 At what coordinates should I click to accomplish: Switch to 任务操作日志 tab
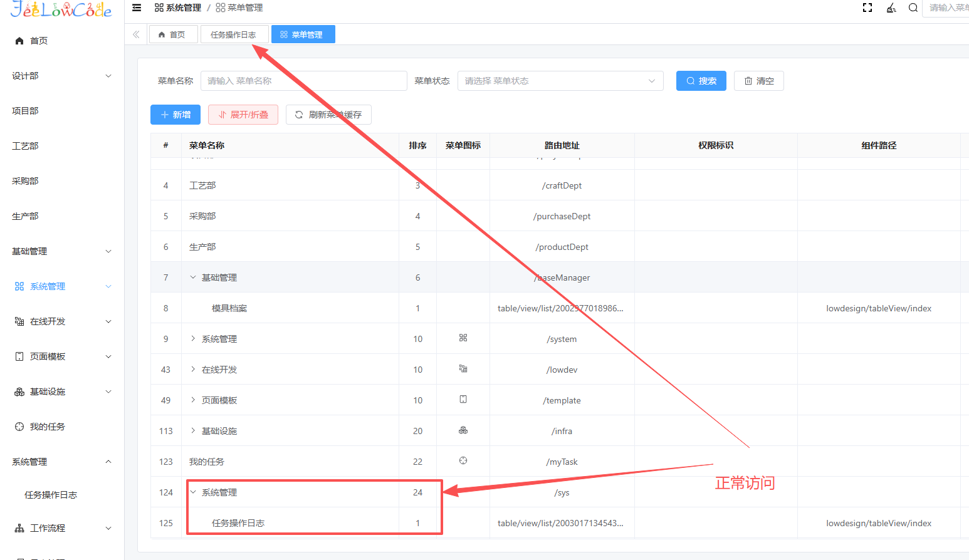pyautogui.click(x=233, y=34)
